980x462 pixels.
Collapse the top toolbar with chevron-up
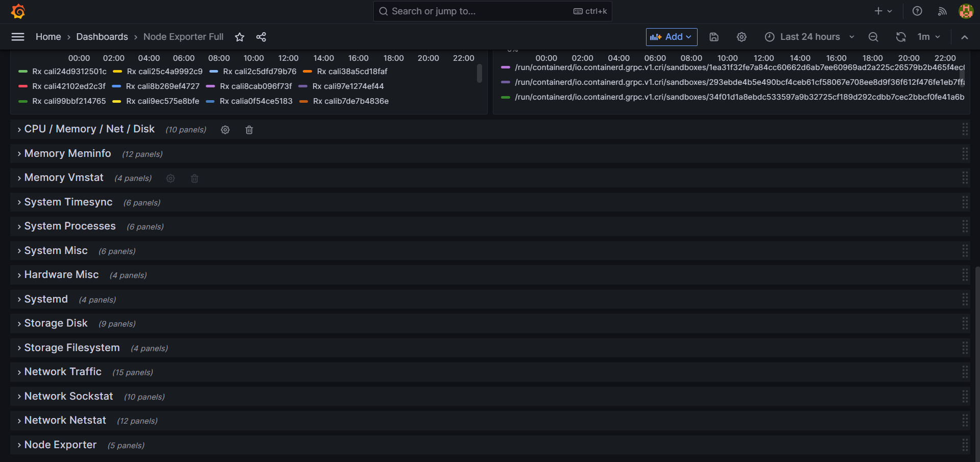pos(965,37)
